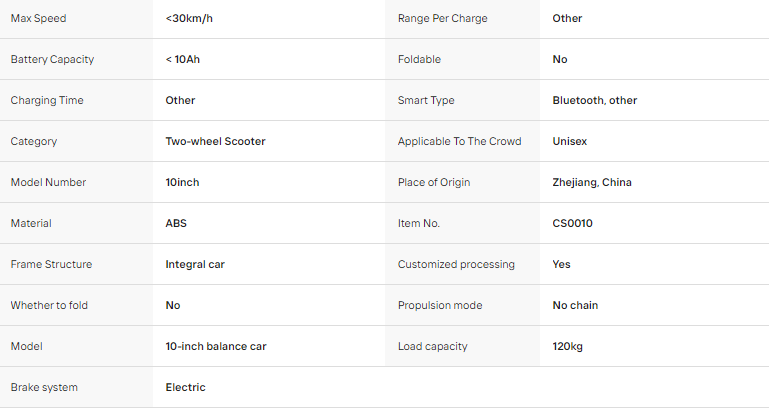
Task: Click the 120kg load capacity value
Action: (567, 346)
